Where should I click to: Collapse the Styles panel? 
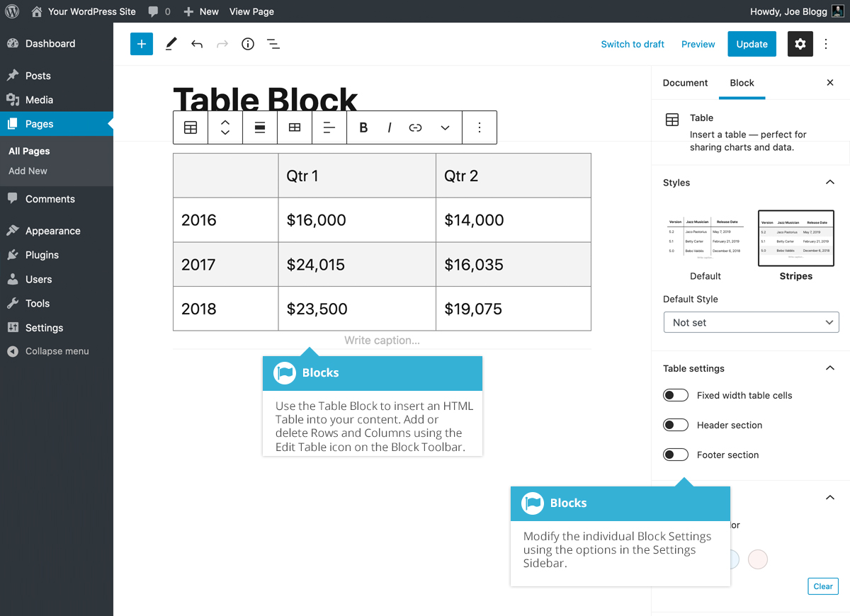click(829, 182)
